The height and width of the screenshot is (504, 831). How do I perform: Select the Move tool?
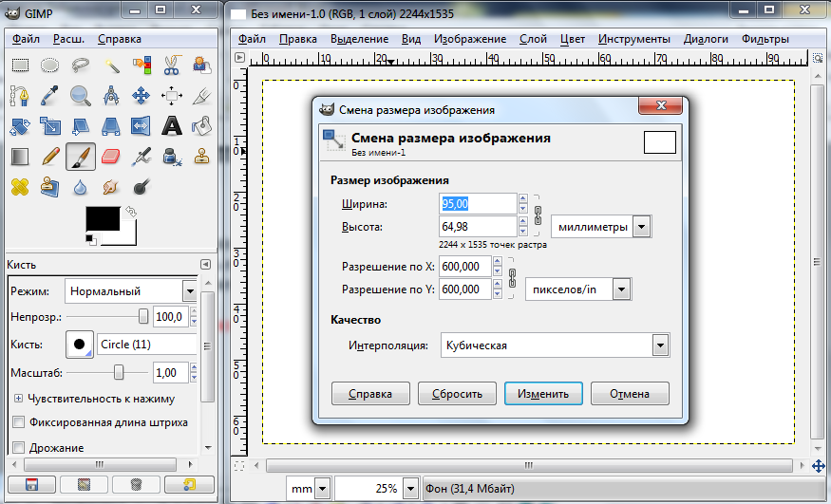click(x=142, y=96)
